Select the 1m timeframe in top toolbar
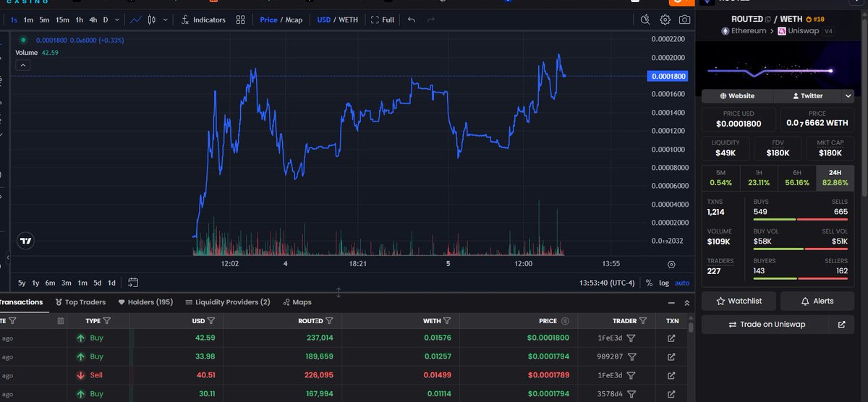The width and height of the screenshot is (868, 402). (29, 20)
